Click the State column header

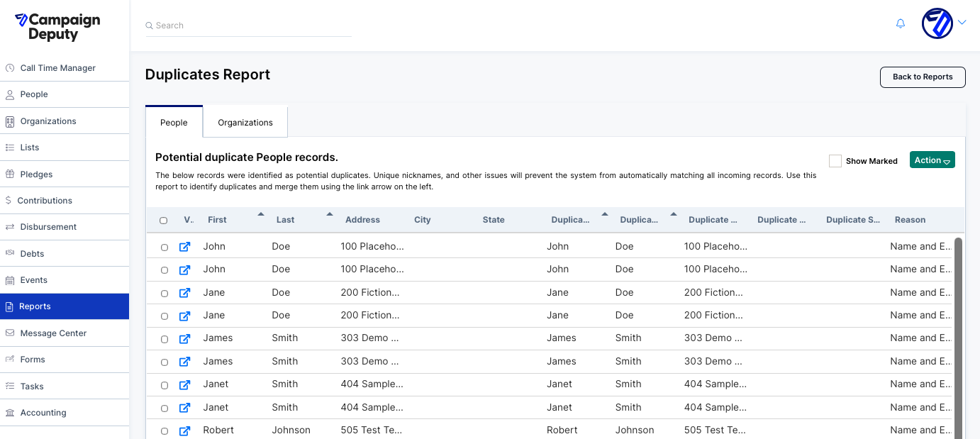[x=494, y=220]
